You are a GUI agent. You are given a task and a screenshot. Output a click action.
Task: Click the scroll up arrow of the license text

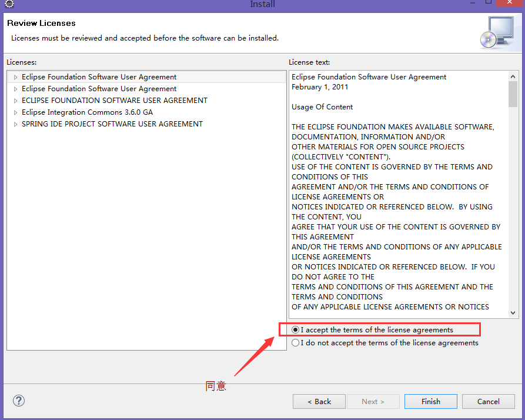513,76
